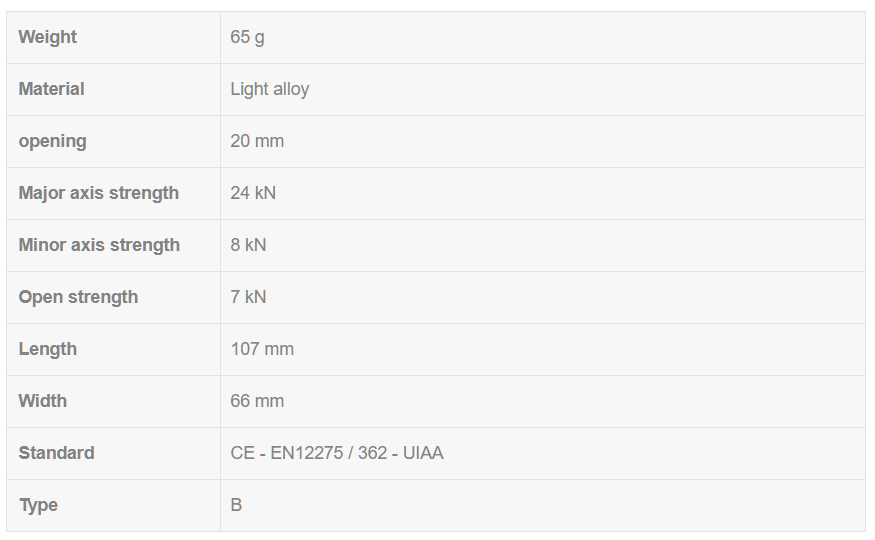This screenshot has width=875, height=540.
Task: Click the Open strength label
Action: pos(78,297)
